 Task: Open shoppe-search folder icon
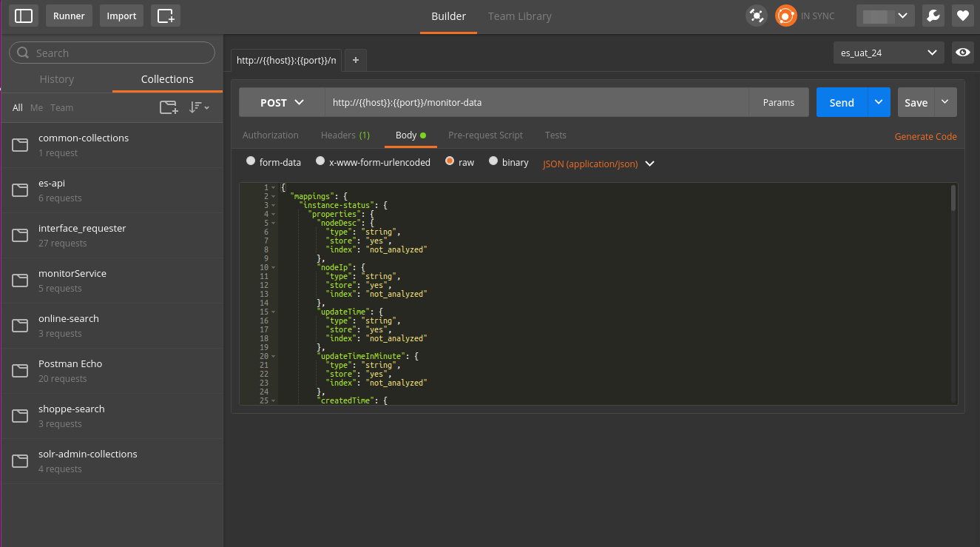(20, 416)
